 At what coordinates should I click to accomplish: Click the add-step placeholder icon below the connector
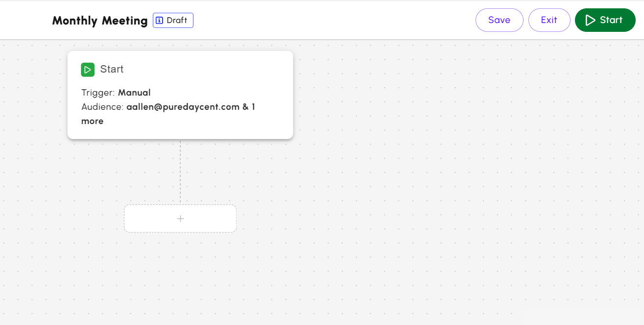pos(180,218)
